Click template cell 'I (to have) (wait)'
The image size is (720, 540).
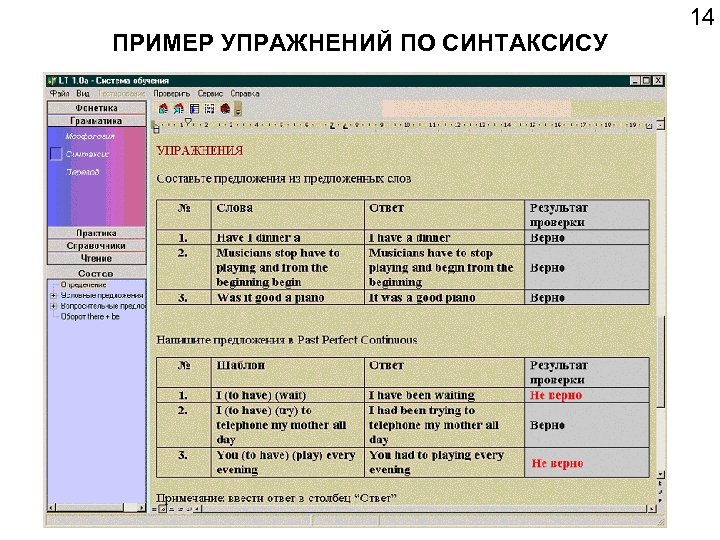288,395
